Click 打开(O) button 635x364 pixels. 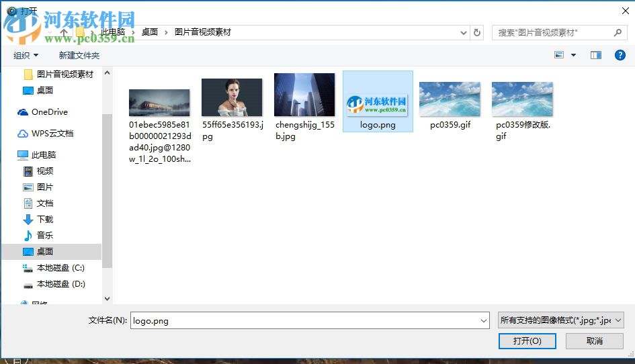[x=527, y=341]
